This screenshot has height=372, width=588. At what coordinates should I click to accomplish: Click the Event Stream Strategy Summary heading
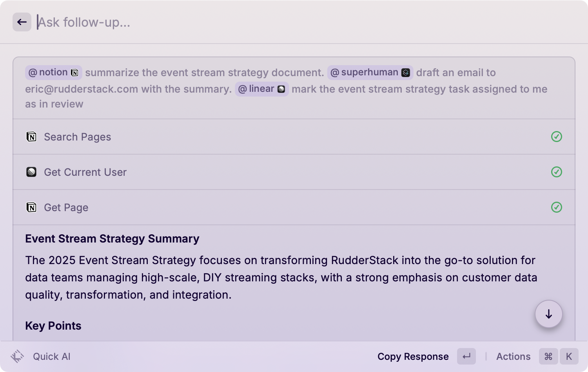(x=112, y=239)
